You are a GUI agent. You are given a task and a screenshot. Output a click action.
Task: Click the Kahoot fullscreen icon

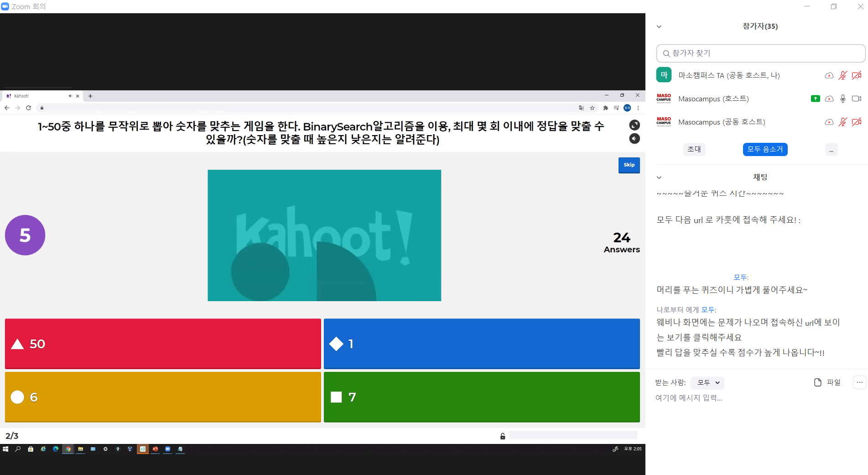(x=634, y=125)
